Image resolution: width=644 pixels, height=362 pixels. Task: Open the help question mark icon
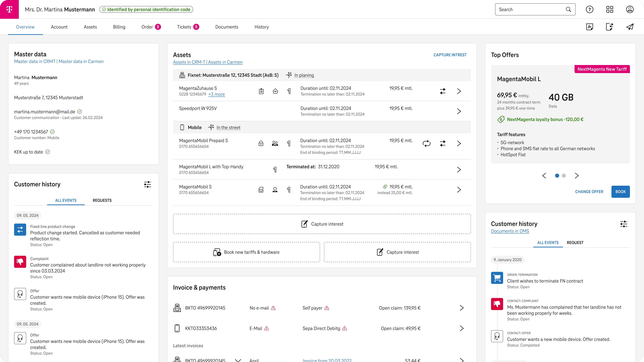point(589,10)
